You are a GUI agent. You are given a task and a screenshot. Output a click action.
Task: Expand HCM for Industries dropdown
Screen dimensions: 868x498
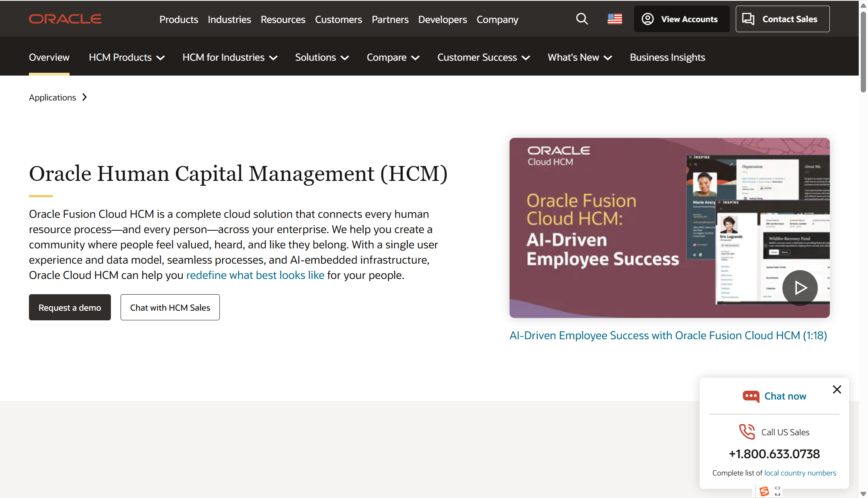pyautogui.click(x=230, y=57)
